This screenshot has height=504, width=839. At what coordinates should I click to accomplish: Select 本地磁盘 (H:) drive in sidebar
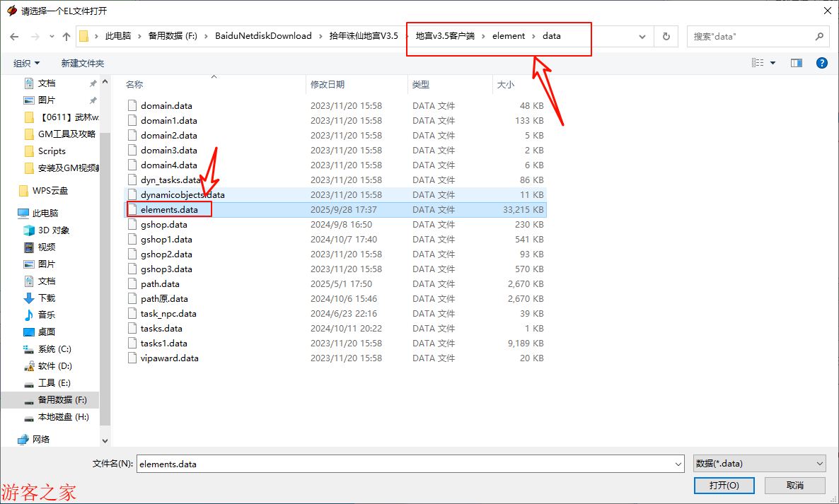[x=63, y=416]
